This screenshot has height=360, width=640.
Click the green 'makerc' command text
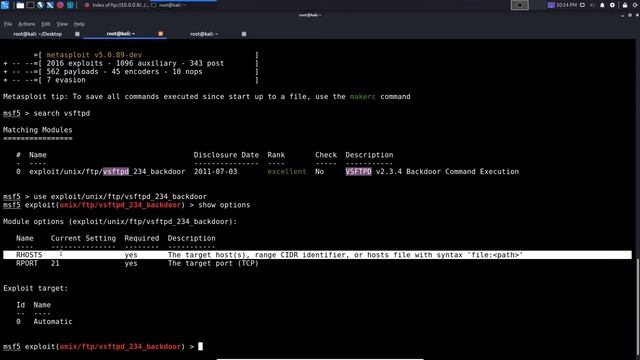(362, 97)
